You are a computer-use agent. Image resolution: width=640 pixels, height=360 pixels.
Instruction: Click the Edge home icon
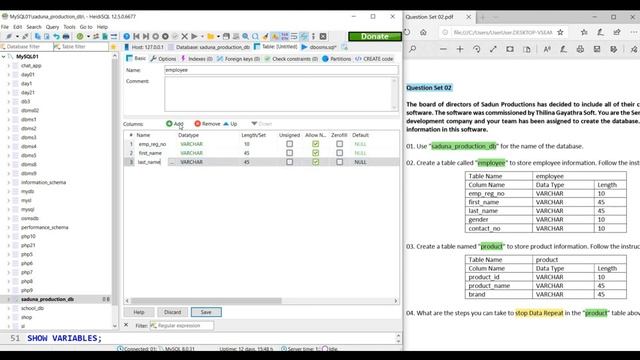423,32
